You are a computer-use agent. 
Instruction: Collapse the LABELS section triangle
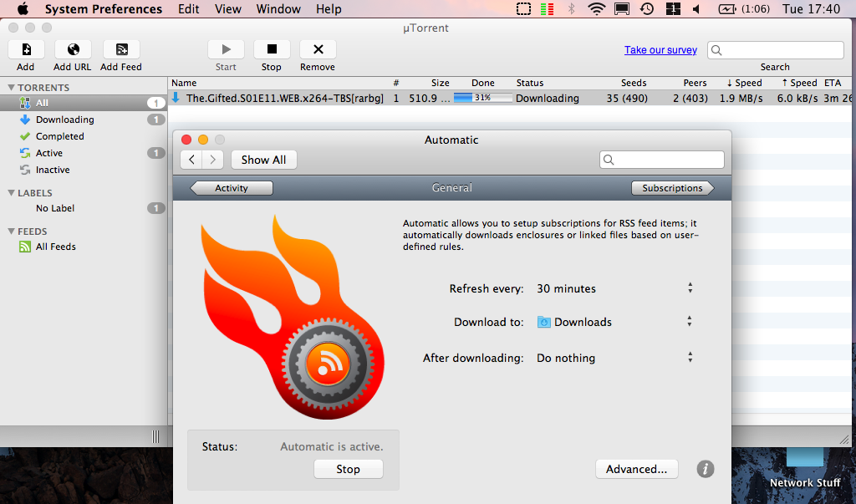point(11,193)
